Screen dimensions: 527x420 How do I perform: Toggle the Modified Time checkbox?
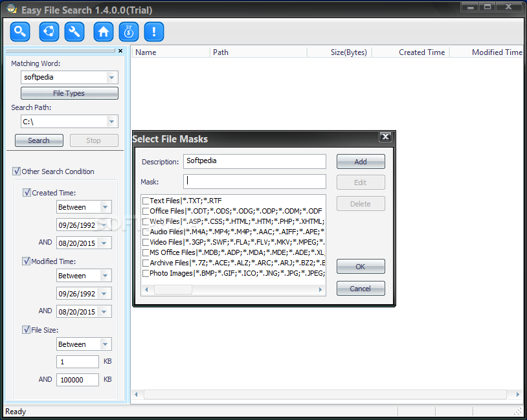pyautogui.click(x=26, y=261)
